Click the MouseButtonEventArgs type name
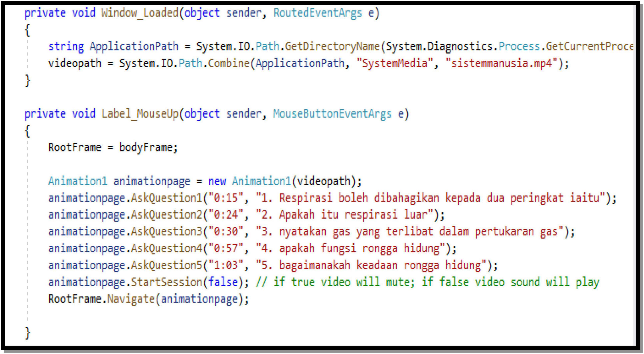644x354 pixels. (x=332, y=114)
